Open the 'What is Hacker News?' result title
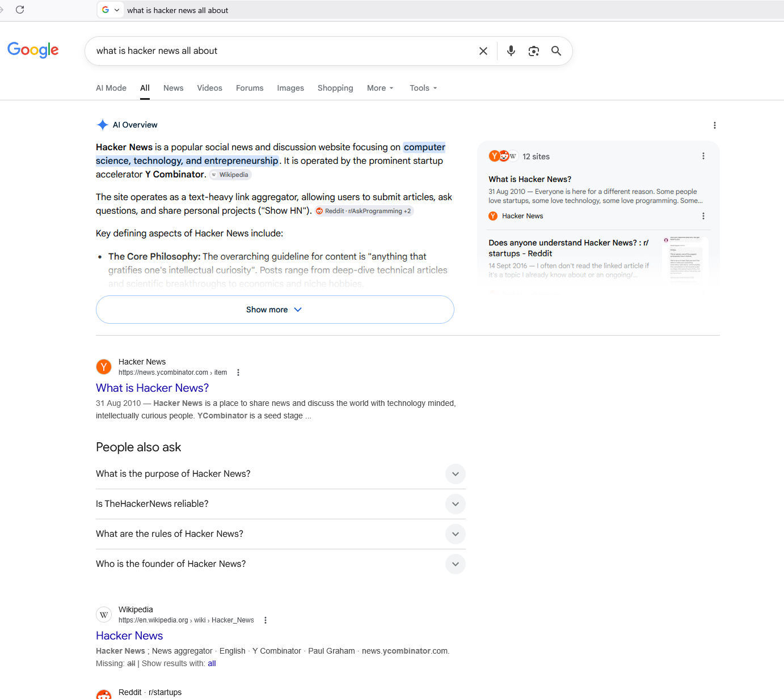The image size is (784, 699). coord(152,388)
